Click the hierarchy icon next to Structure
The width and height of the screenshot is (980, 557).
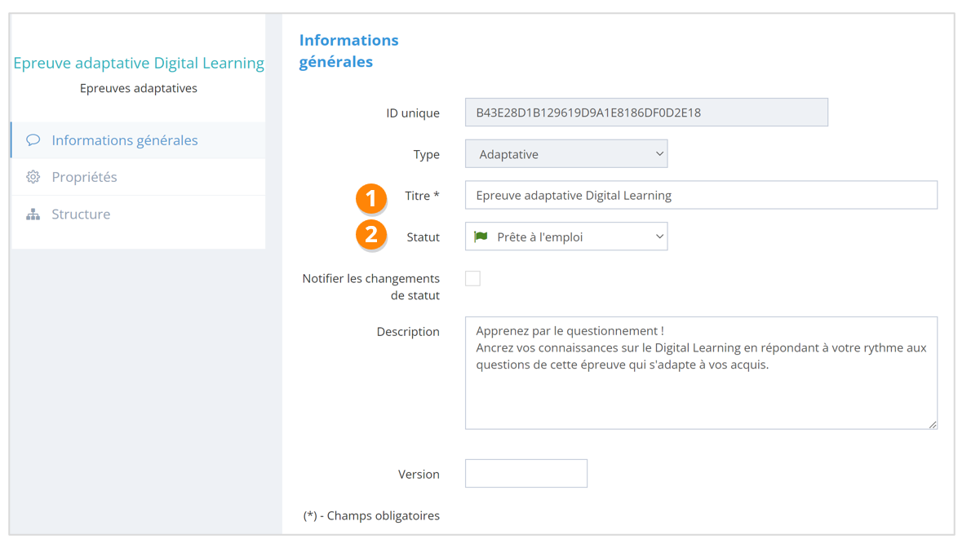(33, 214)
